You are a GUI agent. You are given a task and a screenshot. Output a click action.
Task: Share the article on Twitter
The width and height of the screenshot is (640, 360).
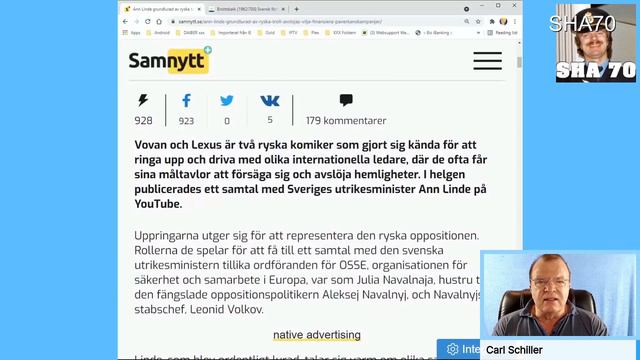[227, 100]
